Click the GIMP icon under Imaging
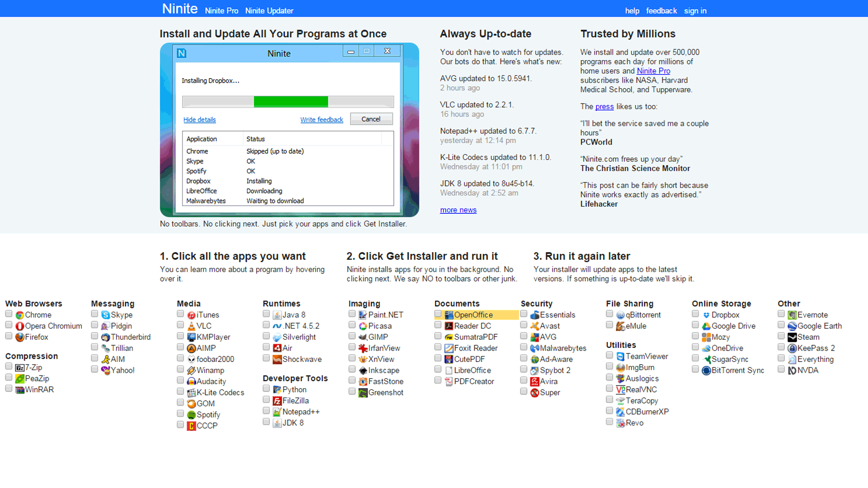Viewport: 868px width, 488px height. click(363, 337)
